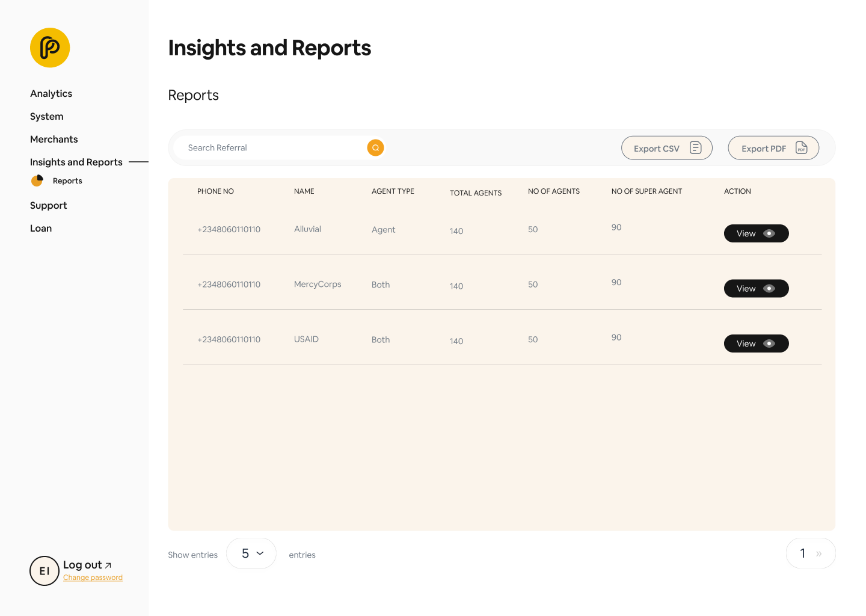Viewport: 866px width, 616px height.
Task: Click the Alluvial name cell
Action: tap(307, 229)
